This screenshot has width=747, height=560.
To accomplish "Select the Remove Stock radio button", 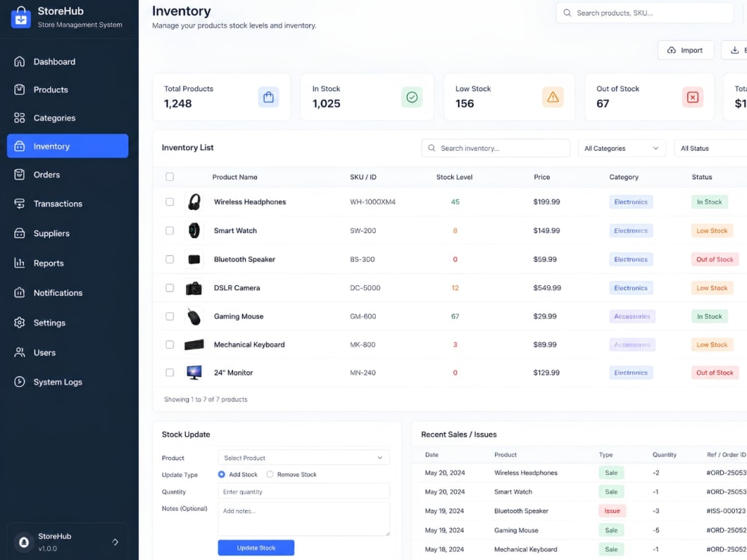I will coord(270,474).
